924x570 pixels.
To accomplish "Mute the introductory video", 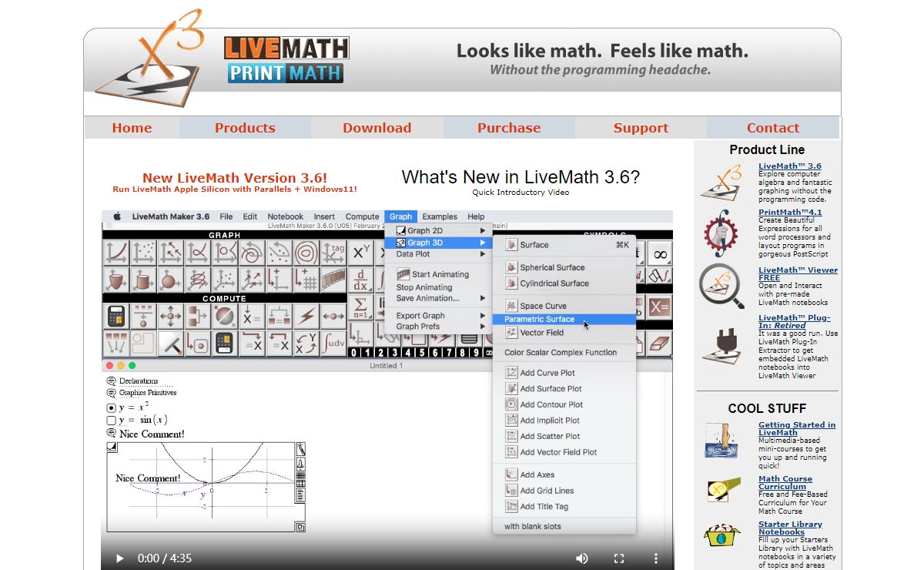I will pyautogui.click(x=582, y=558).
